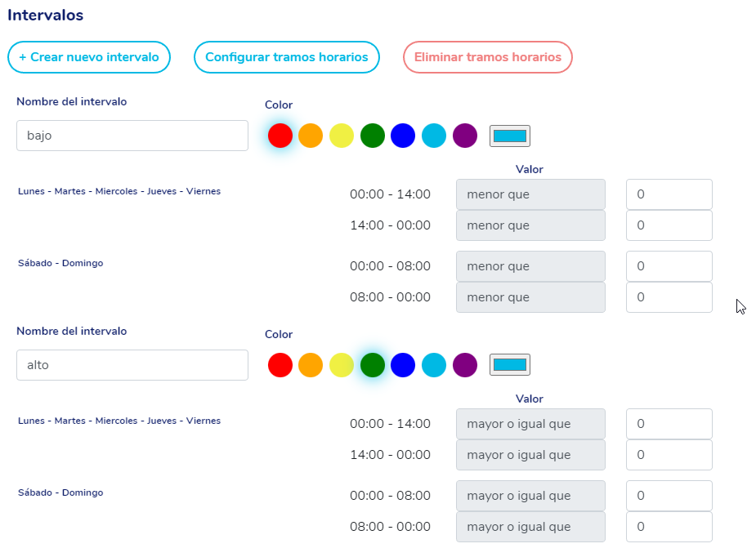Click bajo weekday 00:00 - 14:00 value field

coord(669,194)
